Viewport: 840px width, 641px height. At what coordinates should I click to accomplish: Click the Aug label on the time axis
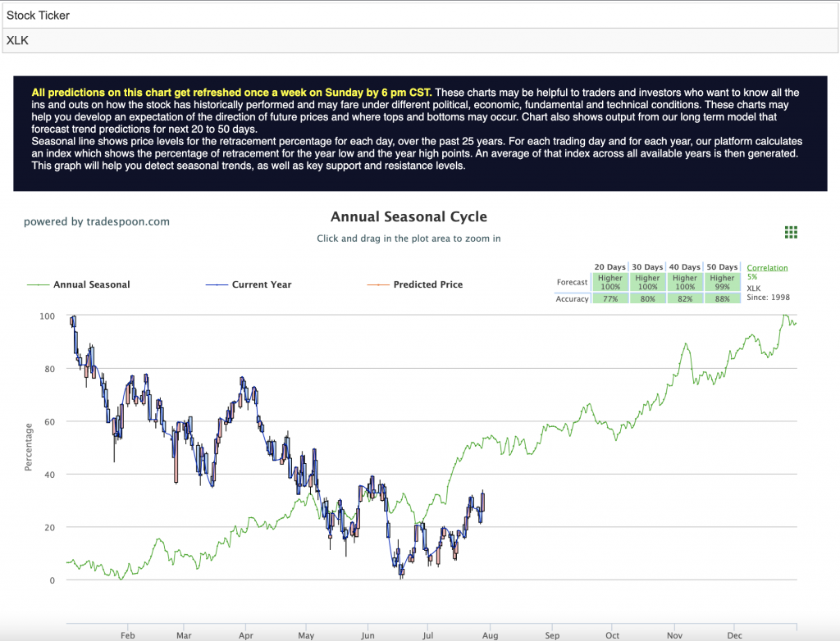[x=491, y=635]
